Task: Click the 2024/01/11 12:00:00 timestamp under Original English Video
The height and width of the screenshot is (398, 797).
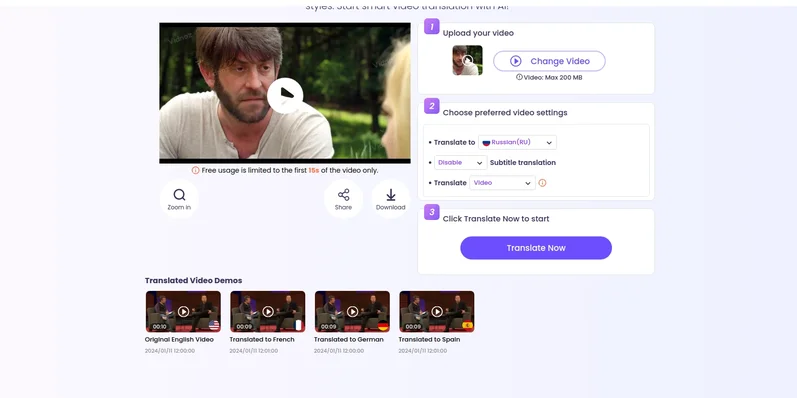Action: (x=170, y=351)
